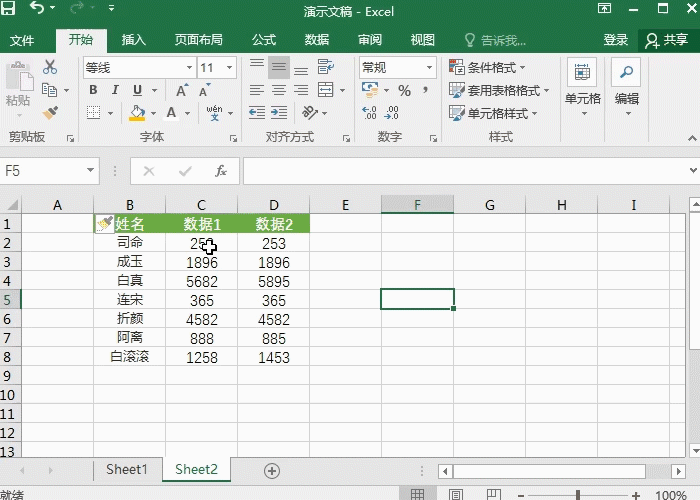Click accounting number format icon
The width and height of the screenshot is (700, 500).
click(370, 90)
